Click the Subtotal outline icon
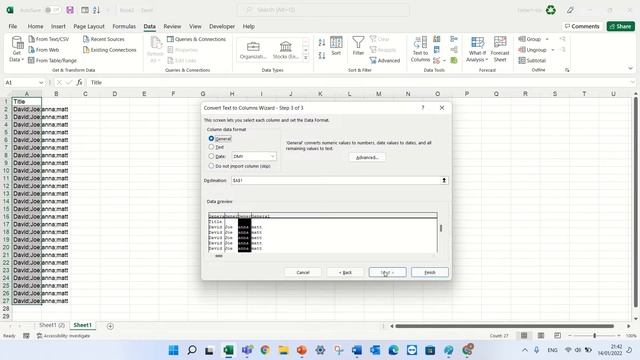 pyautogui.click(x=532, y=60)
